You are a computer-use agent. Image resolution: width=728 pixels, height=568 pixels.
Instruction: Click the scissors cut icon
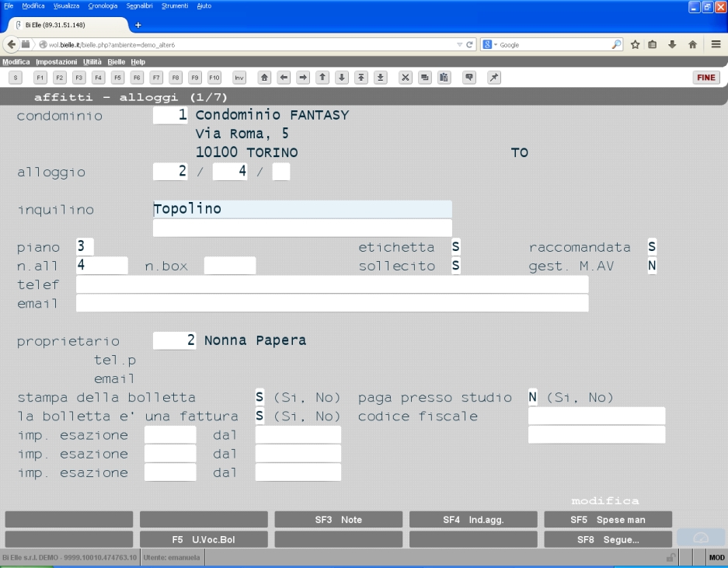(406, 78)
